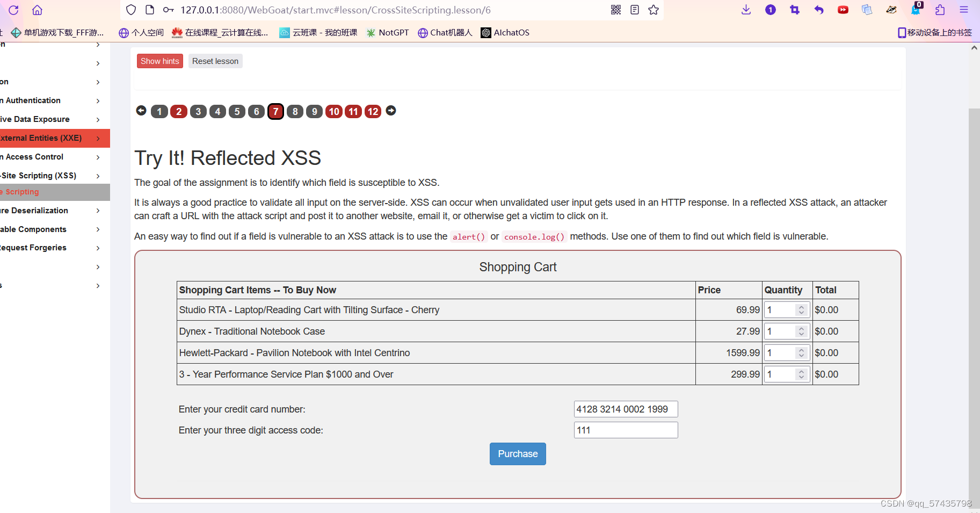The height and width of the screenshot is (513, 980).
Task: Jump to lesson page 2
Action: tap(179, 111)
